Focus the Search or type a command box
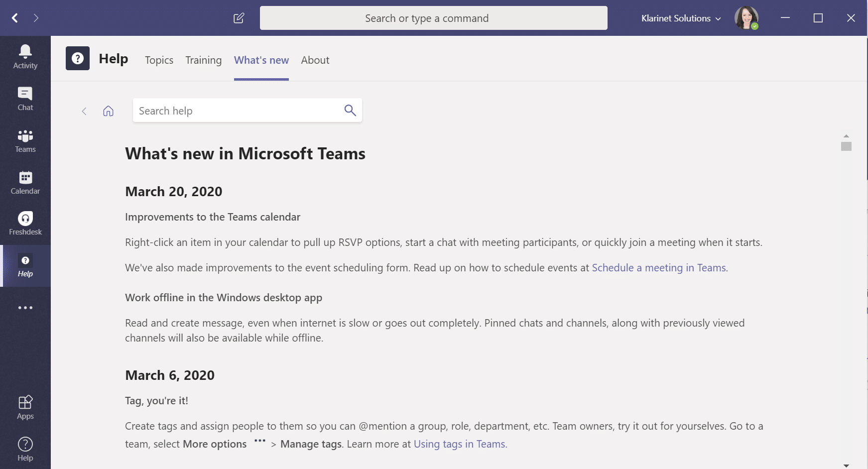868x469 pixels. click(x=433, y=18)
